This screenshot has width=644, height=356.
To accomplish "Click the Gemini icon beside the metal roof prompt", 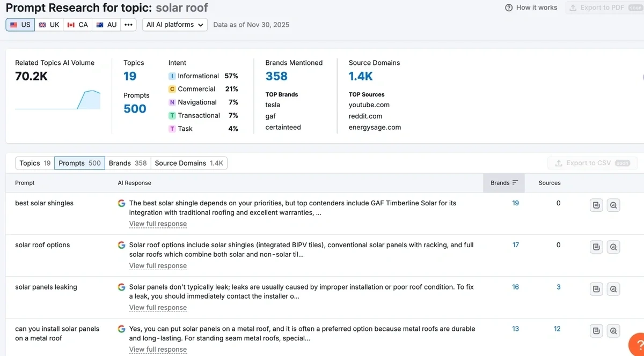I will pos(121,329).
